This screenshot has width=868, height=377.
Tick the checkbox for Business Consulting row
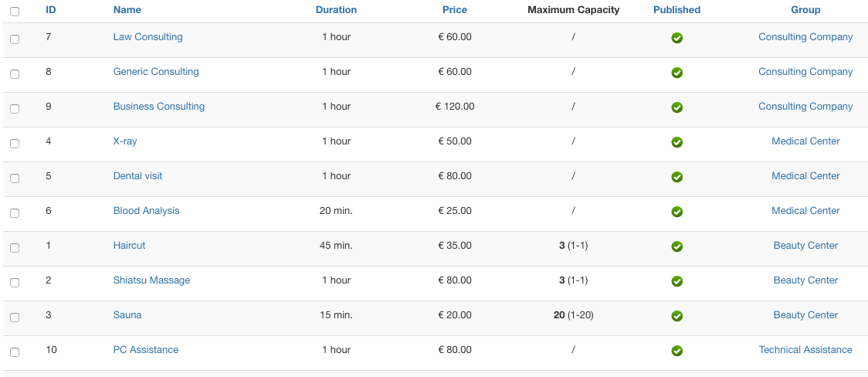pos(15,109)
